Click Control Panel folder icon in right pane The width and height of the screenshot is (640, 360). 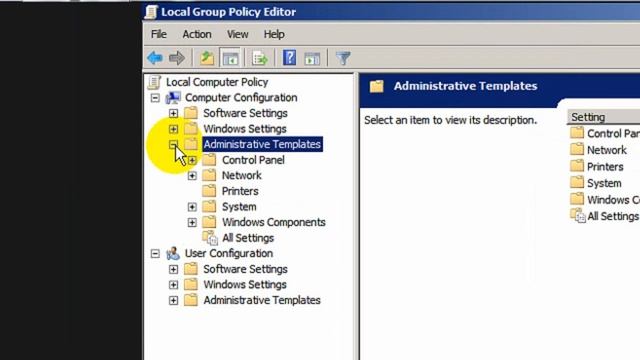(x=577, y=133)
